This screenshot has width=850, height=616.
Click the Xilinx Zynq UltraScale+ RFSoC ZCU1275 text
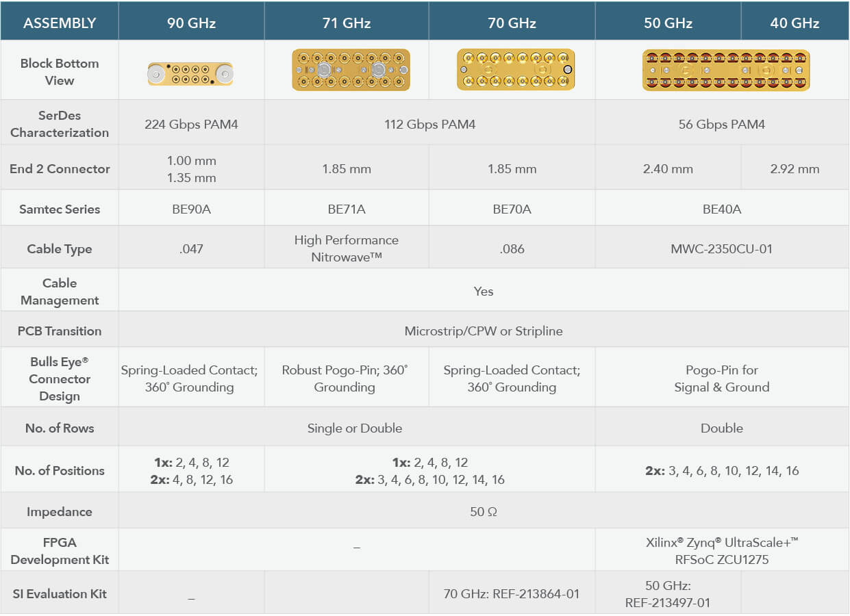pos(721,551)
